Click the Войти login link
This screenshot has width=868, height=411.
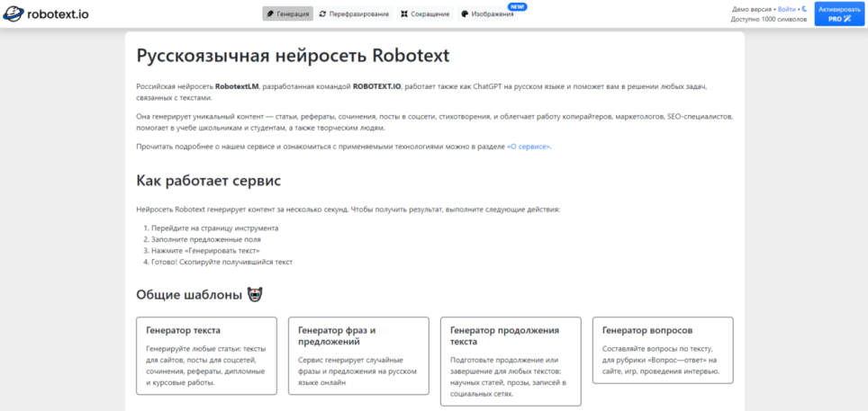pyautogui.click(x=787, y=9)
